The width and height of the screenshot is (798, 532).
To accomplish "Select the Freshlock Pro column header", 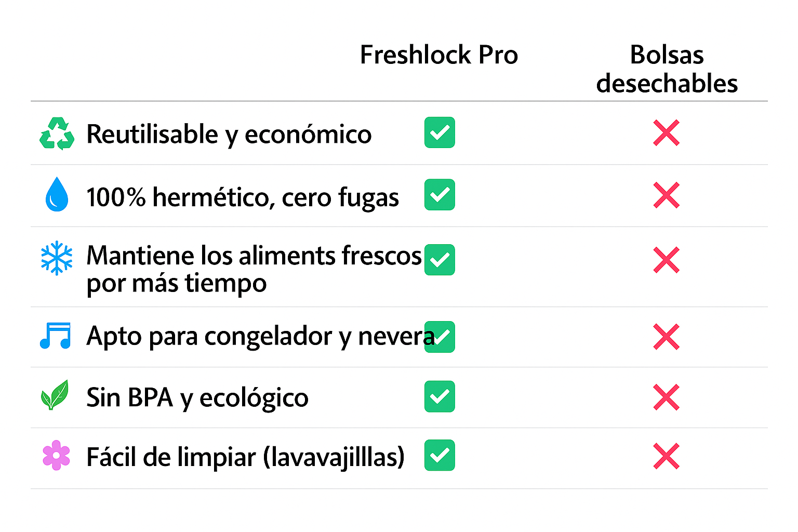I will [x=439, y=55].
